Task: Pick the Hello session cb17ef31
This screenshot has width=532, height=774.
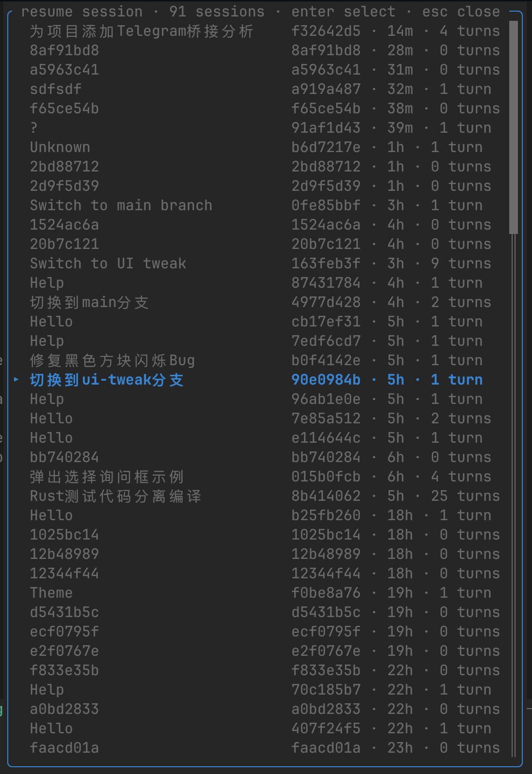Action: [x=265, y=322]
